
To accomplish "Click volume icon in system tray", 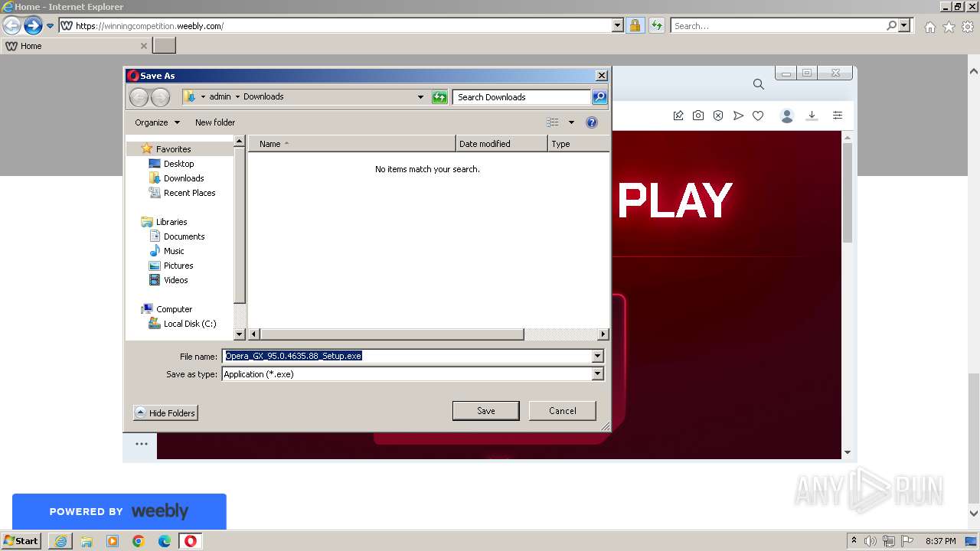I will click(x=871, y=541).
